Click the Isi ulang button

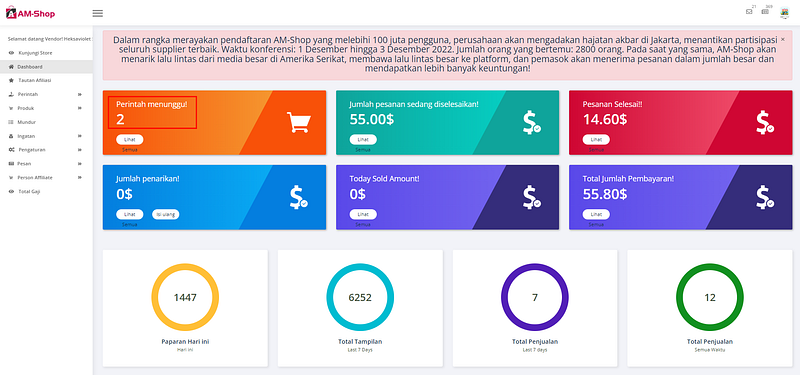tap(165, 214)
